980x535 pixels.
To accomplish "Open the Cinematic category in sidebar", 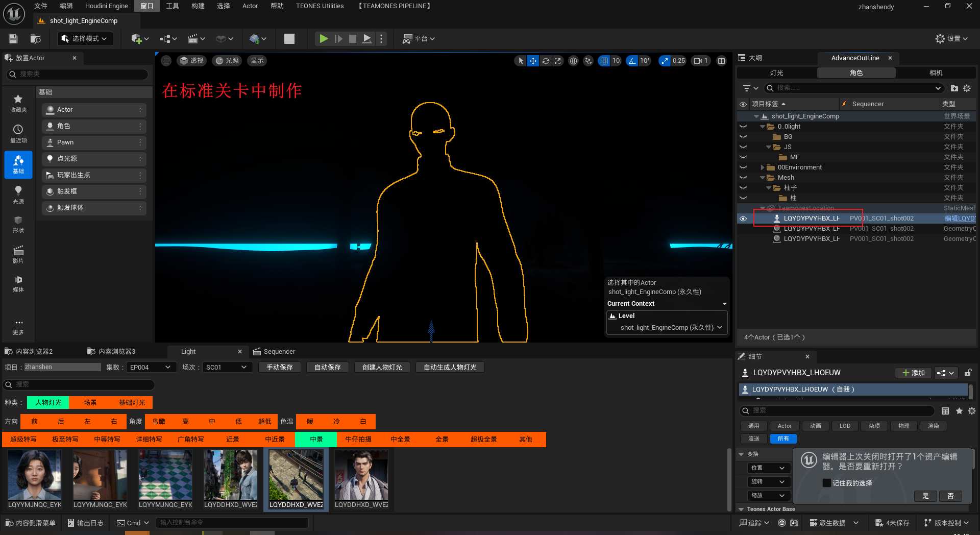I will 18,254.
